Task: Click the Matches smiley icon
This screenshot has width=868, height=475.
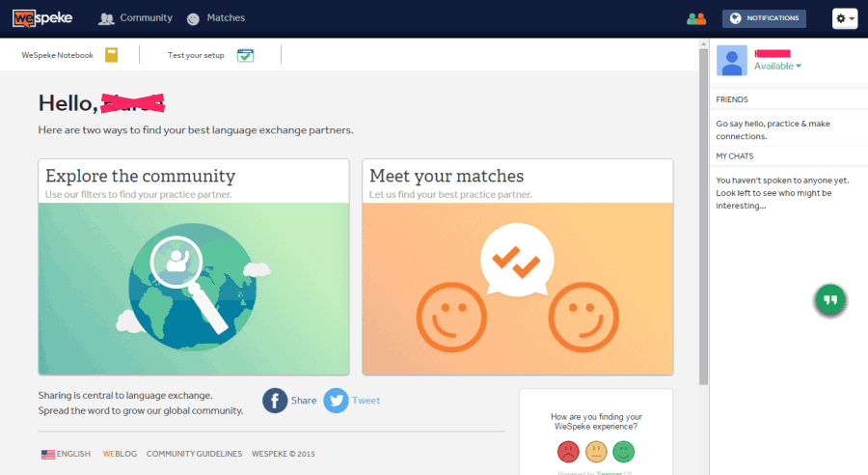Action: pyautogui.click(x=193, y=19)
